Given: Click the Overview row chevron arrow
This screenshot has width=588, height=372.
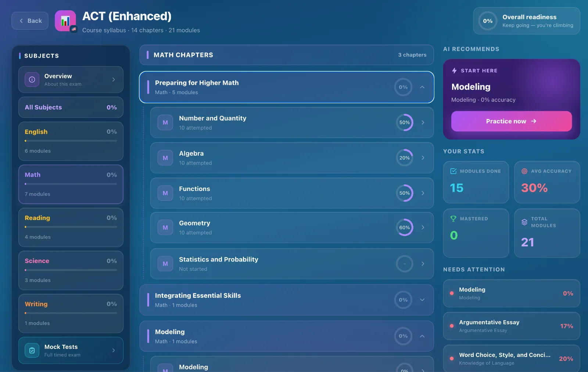Looking at the screenshot, I should point(114,80).
